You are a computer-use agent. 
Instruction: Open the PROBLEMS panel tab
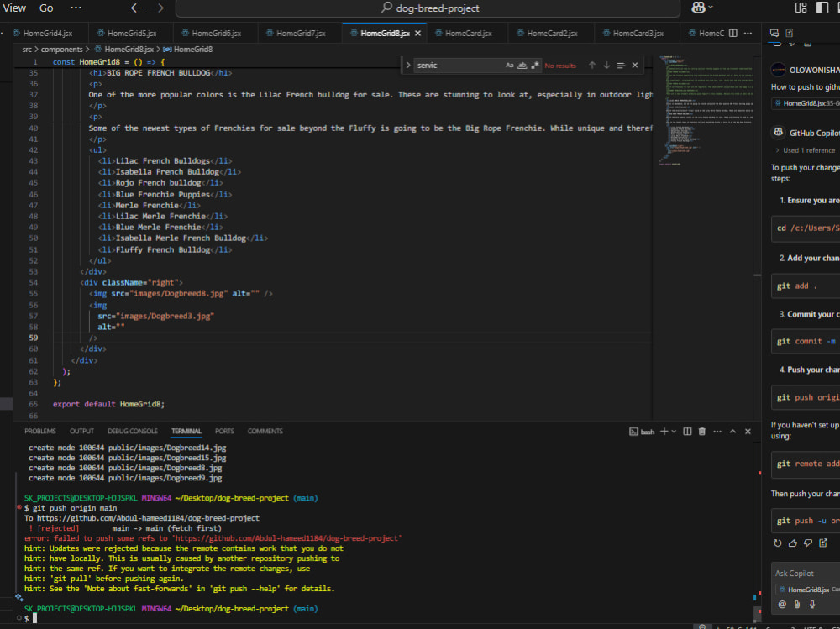[40, 432]
